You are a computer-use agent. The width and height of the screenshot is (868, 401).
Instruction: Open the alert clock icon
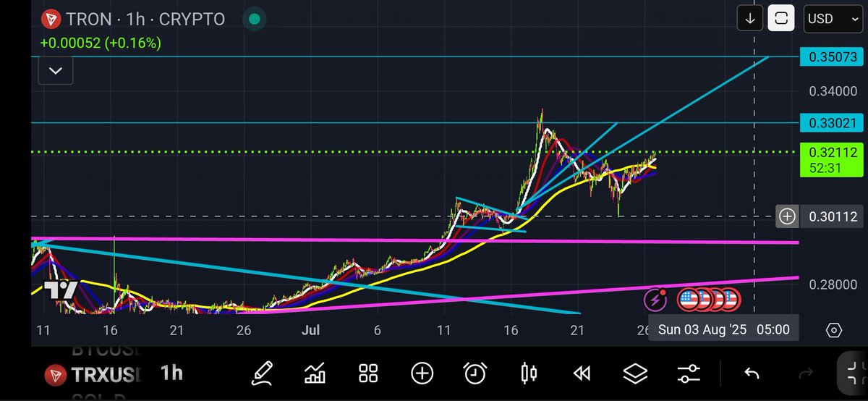475,373
